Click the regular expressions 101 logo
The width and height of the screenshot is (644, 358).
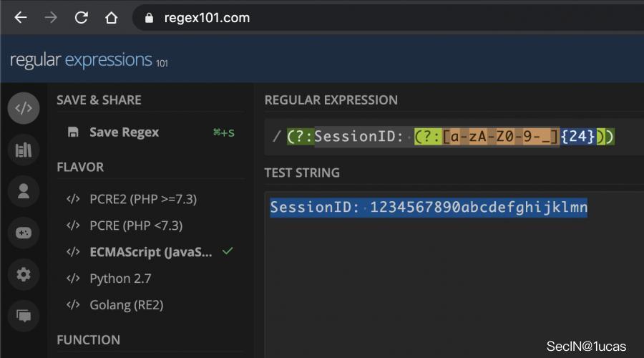[88, 60]
